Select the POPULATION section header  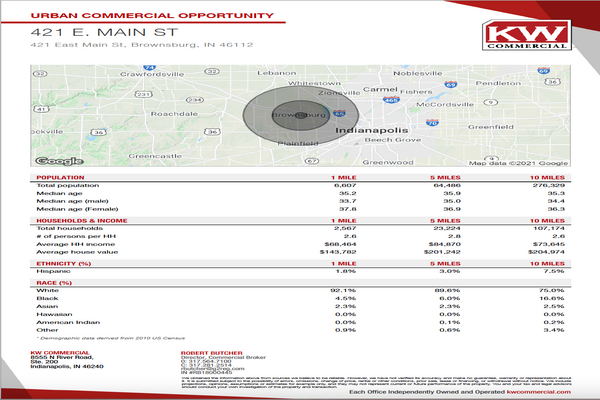(61, 177)
